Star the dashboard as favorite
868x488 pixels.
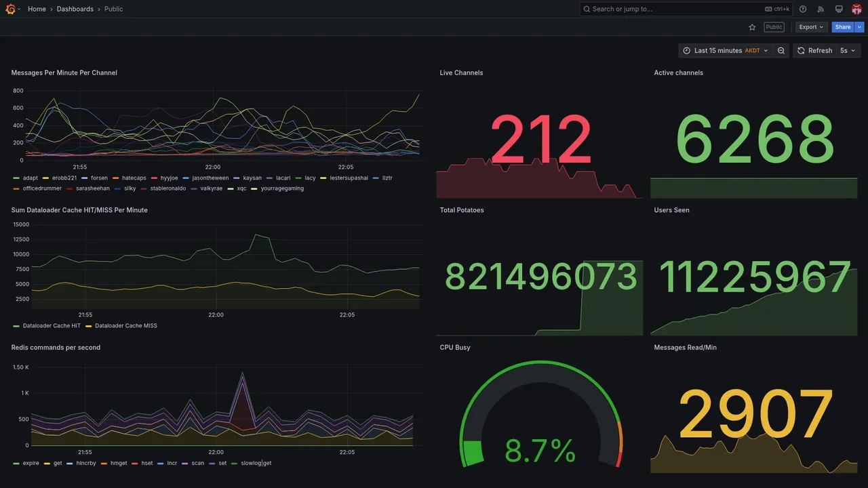pyautogui.click(x=752, y=27)
